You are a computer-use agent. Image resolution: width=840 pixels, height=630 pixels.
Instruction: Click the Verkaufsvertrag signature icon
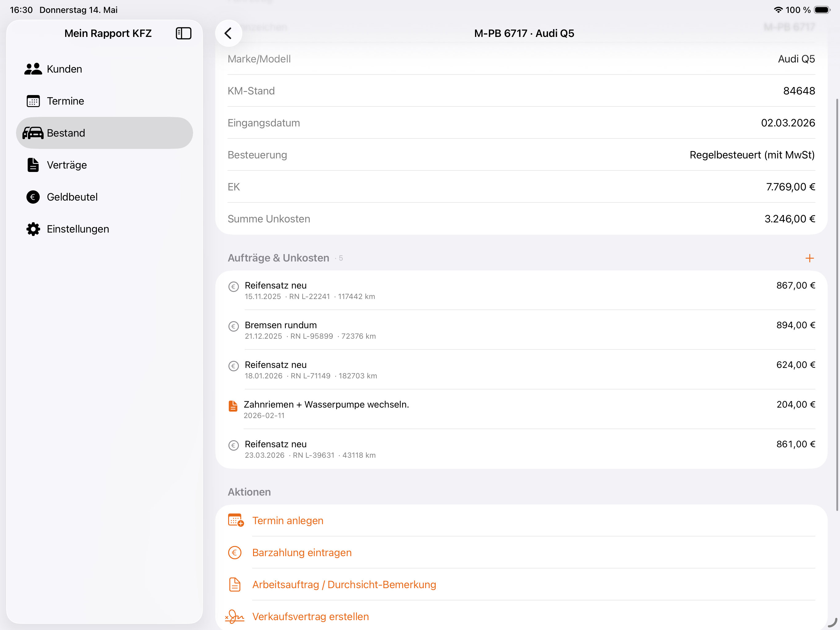(x=235, y=617)
